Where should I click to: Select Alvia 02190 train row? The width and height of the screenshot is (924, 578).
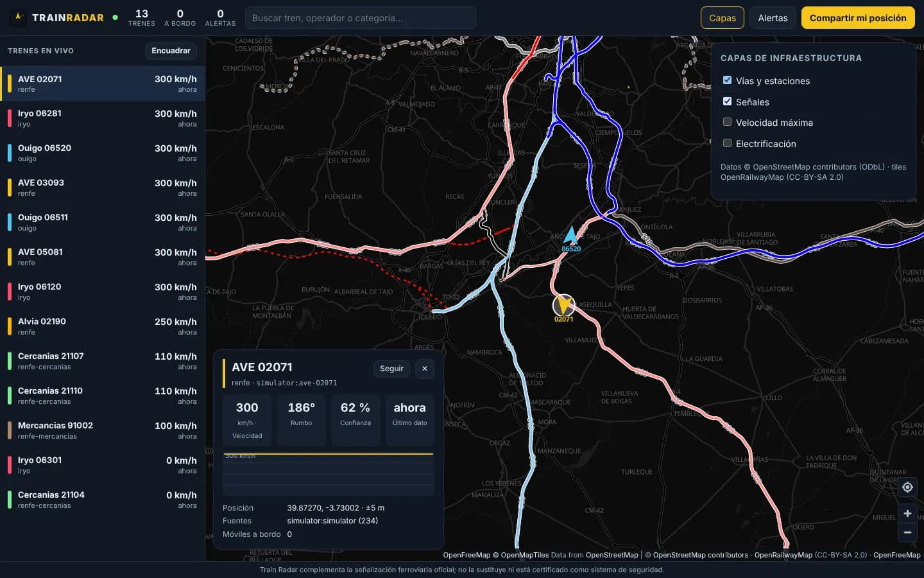(103, 326)
